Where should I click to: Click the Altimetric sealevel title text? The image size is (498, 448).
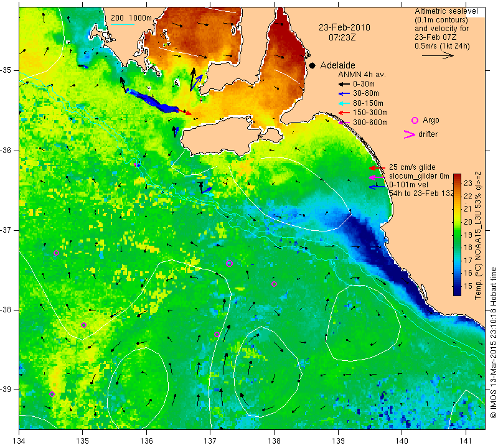(446, 11)
